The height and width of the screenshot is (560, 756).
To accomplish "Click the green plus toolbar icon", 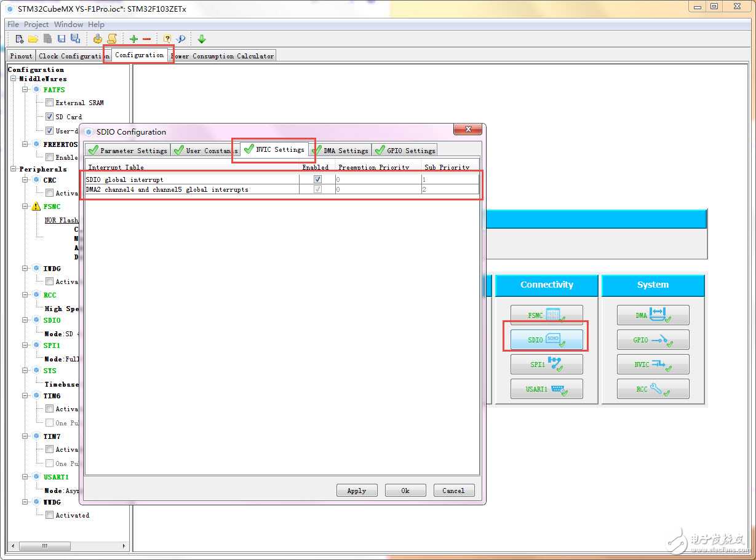I will pos(133,39).
